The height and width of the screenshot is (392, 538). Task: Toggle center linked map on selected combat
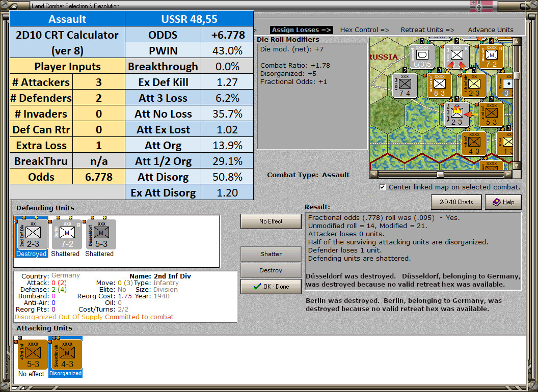[x=383, y=187]
